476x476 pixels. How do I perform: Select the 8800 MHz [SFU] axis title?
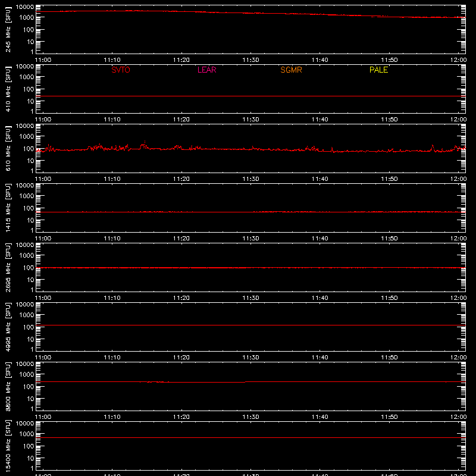(x=8, y=386)
